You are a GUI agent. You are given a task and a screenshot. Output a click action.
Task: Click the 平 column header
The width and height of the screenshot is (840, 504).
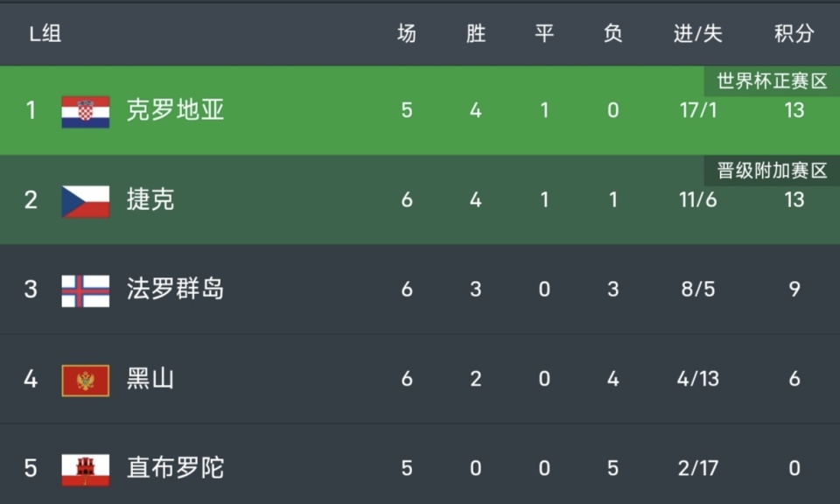click(x=544, y=34)
